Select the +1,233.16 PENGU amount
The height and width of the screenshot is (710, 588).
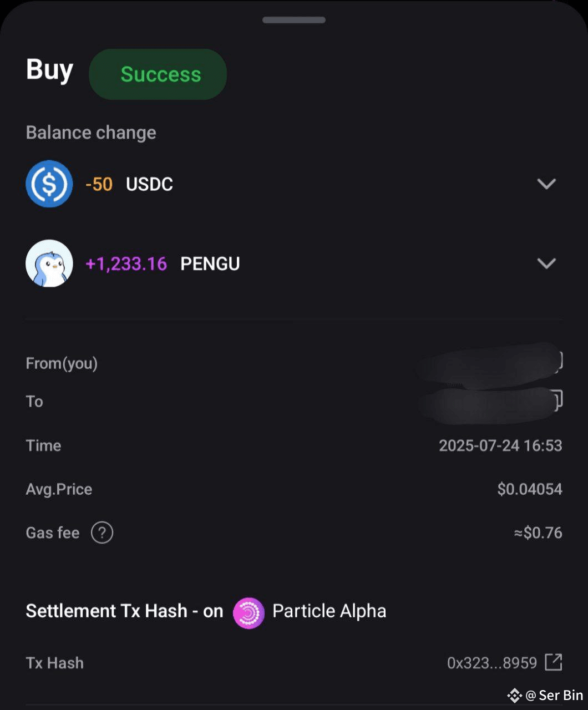[126, 264]
